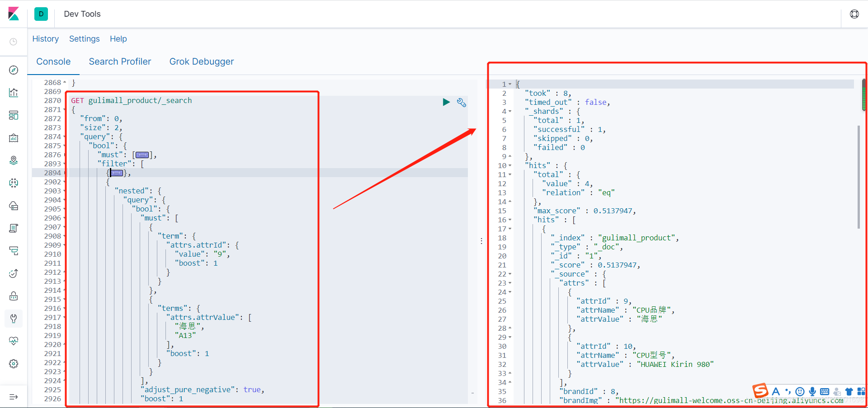The image size is (868, 408).
Task: Open the request options wrench icon
Action: pyautogui.click(x=461, y=103)
